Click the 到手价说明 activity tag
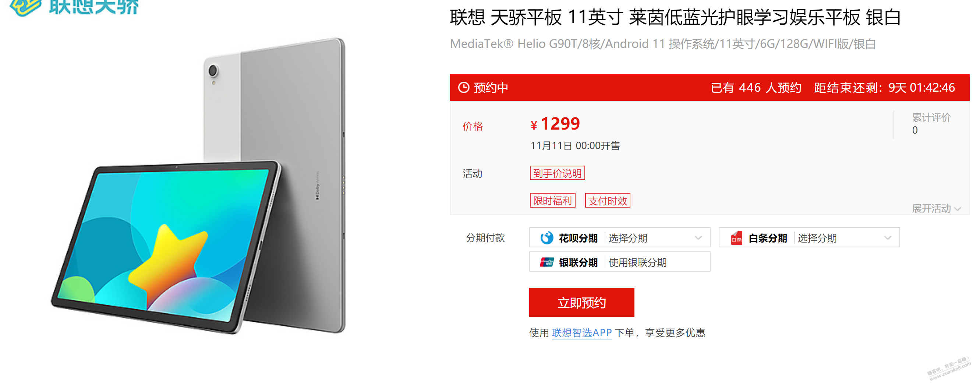 (557, 173)
